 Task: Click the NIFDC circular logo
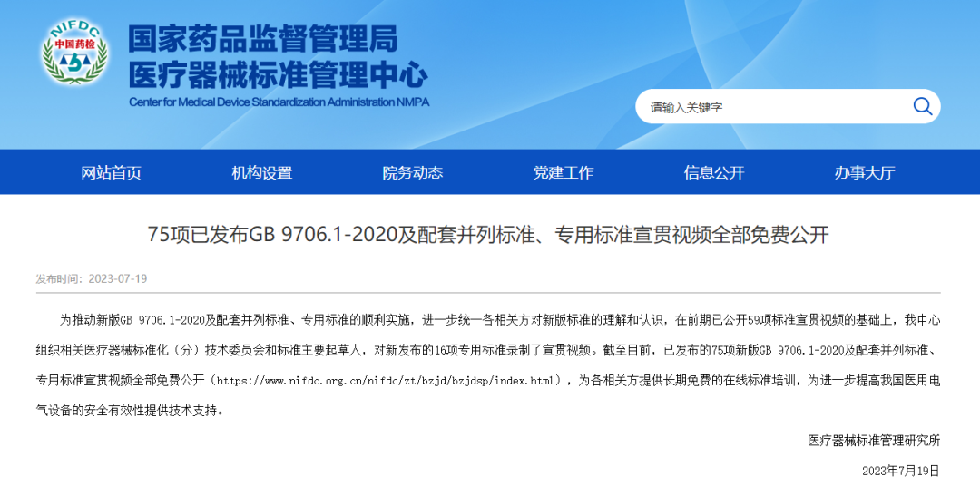click(x=74, y=53)
